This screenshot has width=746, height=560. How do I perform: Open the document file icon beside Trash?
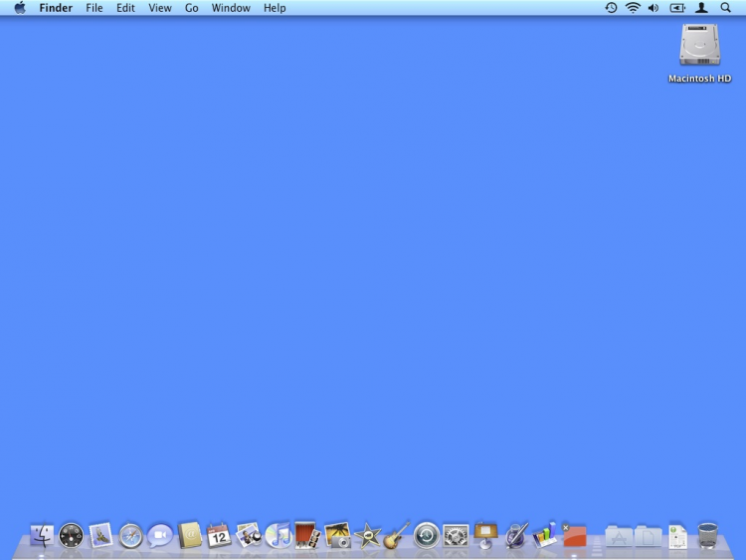678,536
